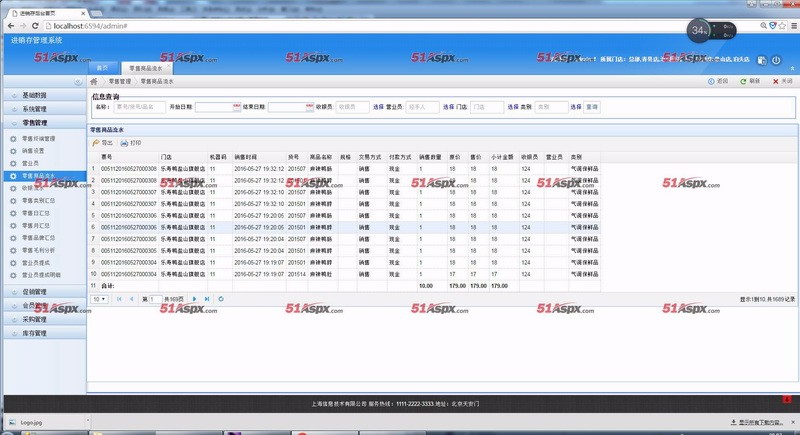This screenshot has width=800, height=435.
Task: Sort by the 销售时间 column header
Action: pos(259,157)
